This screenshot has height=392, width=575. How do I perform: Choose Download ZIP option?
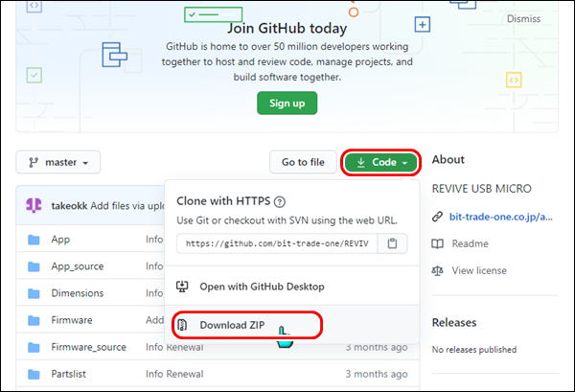pos(292,325)
